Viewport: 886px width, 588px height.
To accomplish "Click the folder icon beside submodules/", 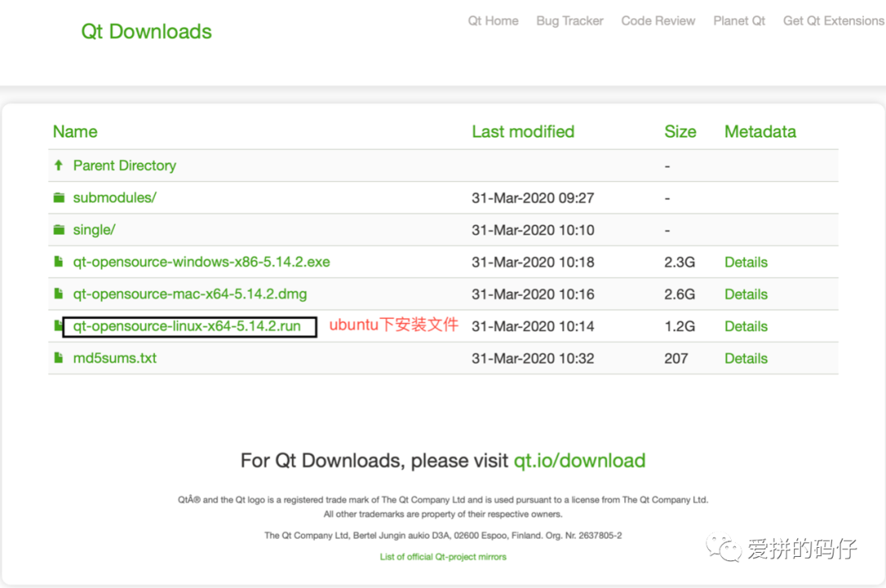I will tap(59, 198).
